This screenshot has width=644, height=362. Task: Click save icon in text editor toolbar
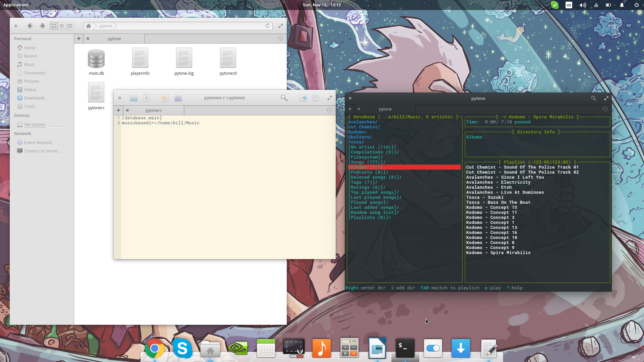point(147,98)
